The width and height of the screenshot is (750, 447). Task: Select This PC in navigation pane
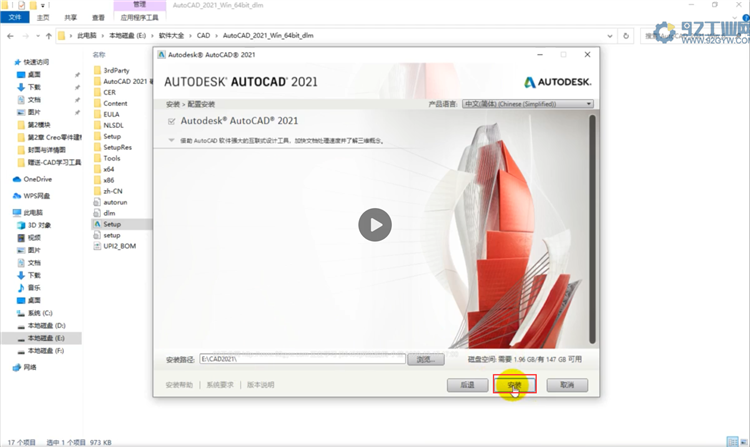[x=33, y=213]
